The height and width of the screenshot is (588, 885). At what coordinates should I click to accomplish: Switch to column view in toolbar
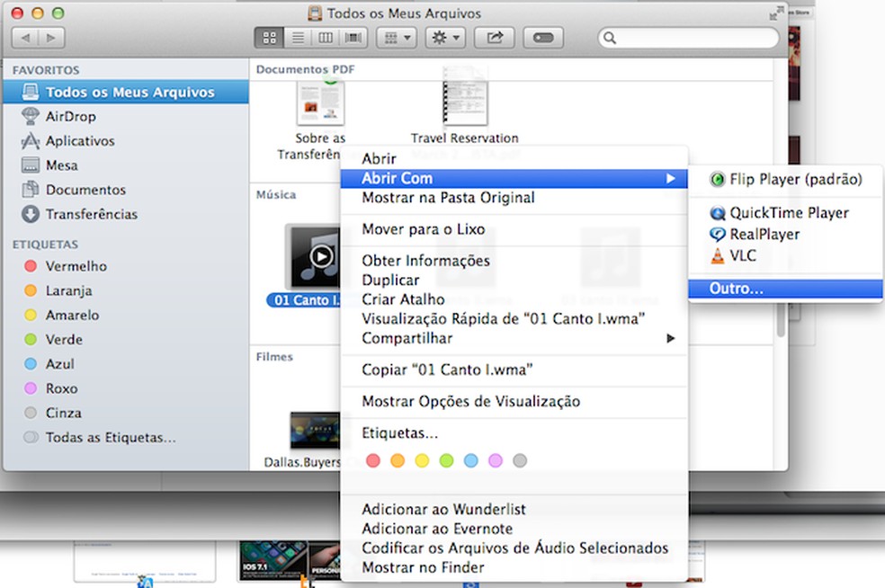click(325, 38)
